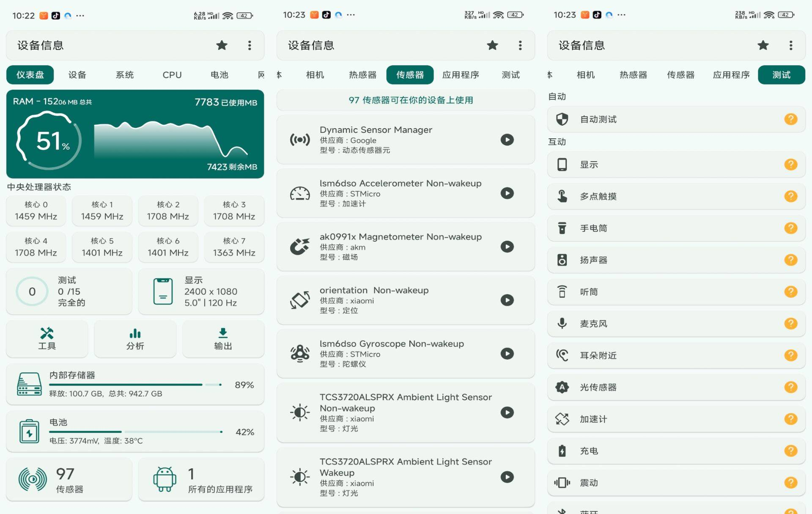This screenshot has height=514, width=812.
Task: Click the 内部存储器 (internal storage) progress bar
Action: tap(134, 385)
